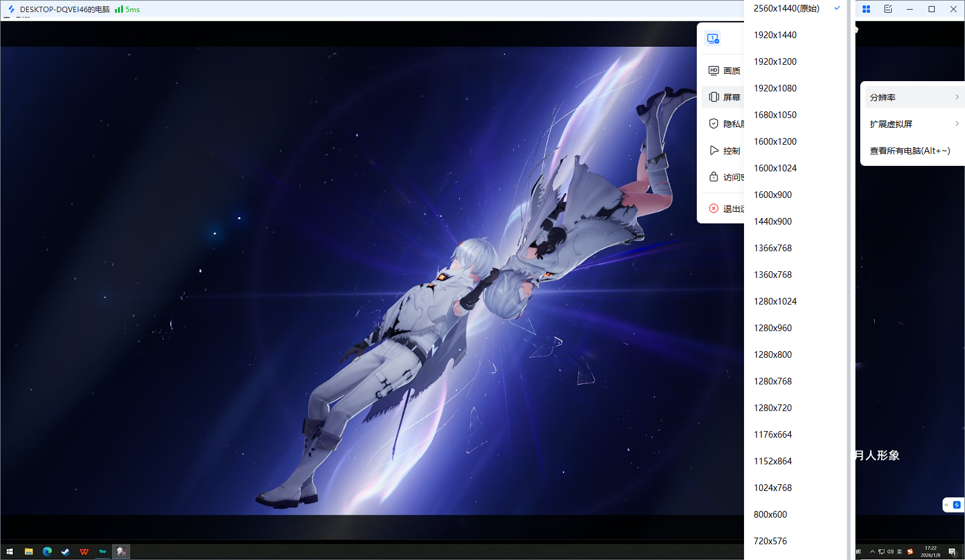Click 查看所有电脑 (Alt+~) option
This screenshot has width=965, height=560.
909,151
